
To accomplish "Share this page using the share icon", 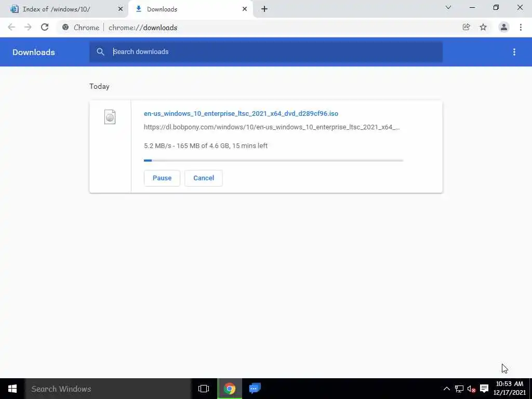I will point(466,27).
